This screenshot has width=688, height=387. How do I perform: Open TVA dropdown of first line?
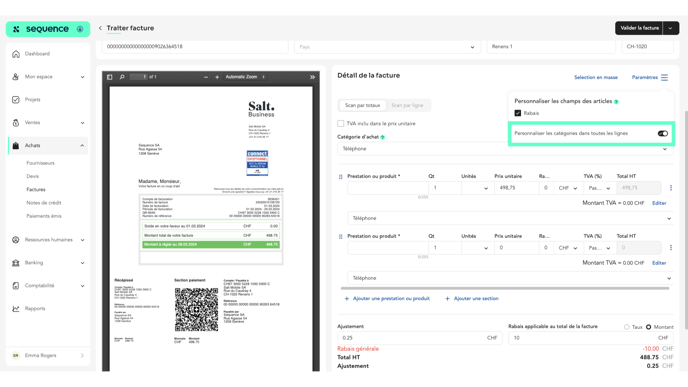pyautogui.click(x=599, y=188)
